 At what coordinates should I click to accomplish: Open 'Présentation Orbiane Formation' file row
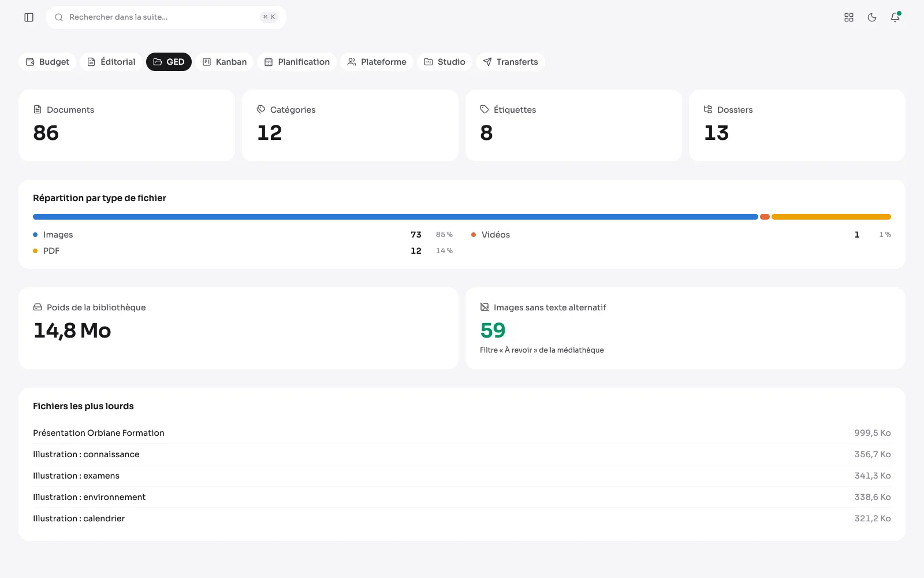click(462, 433)
